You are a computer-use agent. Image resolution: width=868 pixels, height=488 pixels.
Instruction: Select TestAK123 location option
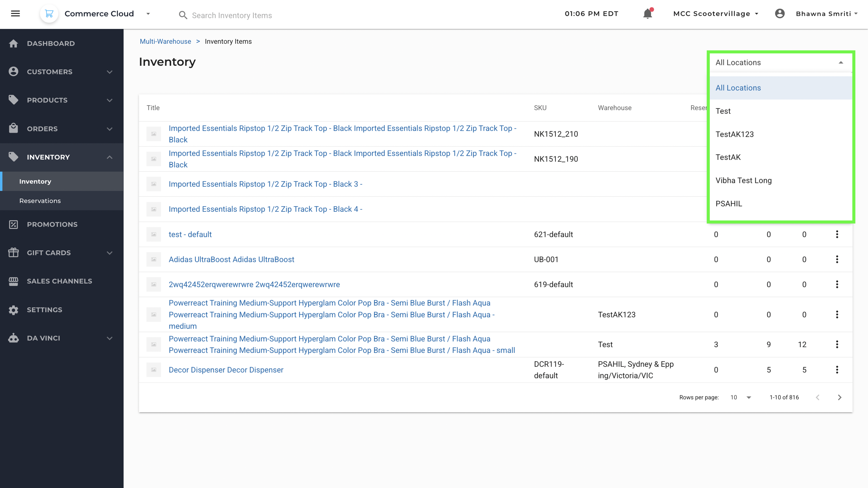tap(734, 134)
